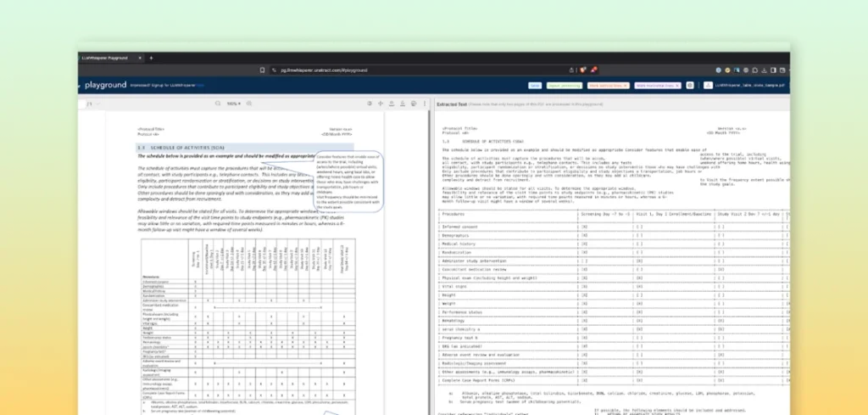The height and width of the screenshot is (415, 868).
Task: Remove the Mark vertical lines tag
Action: coord(624,86)
